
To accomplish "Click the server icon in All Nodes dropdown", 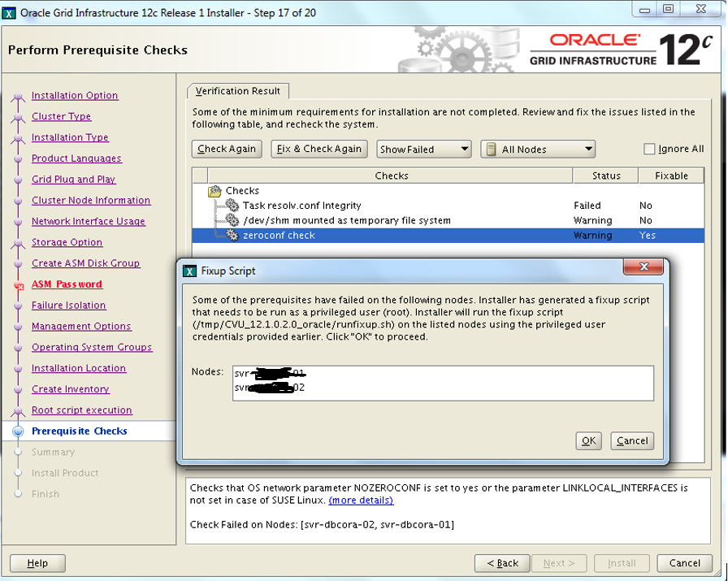I will [490, 149].
